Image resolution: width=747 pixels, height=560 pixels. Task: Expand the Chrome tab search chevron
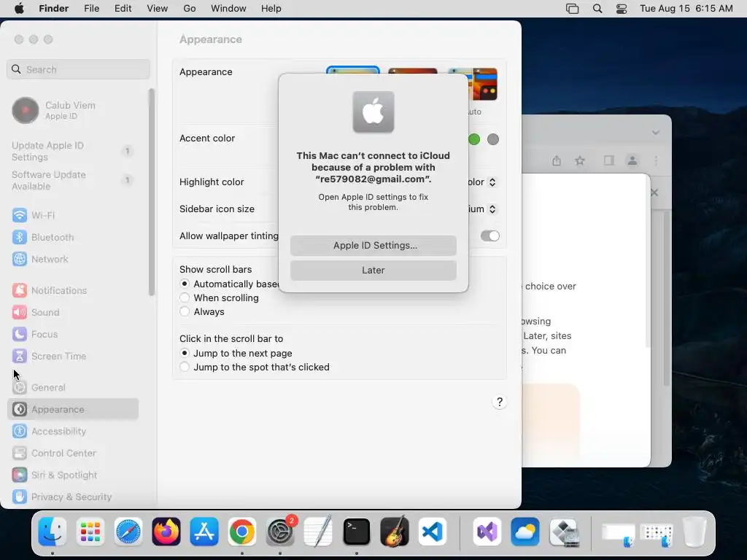656,133
